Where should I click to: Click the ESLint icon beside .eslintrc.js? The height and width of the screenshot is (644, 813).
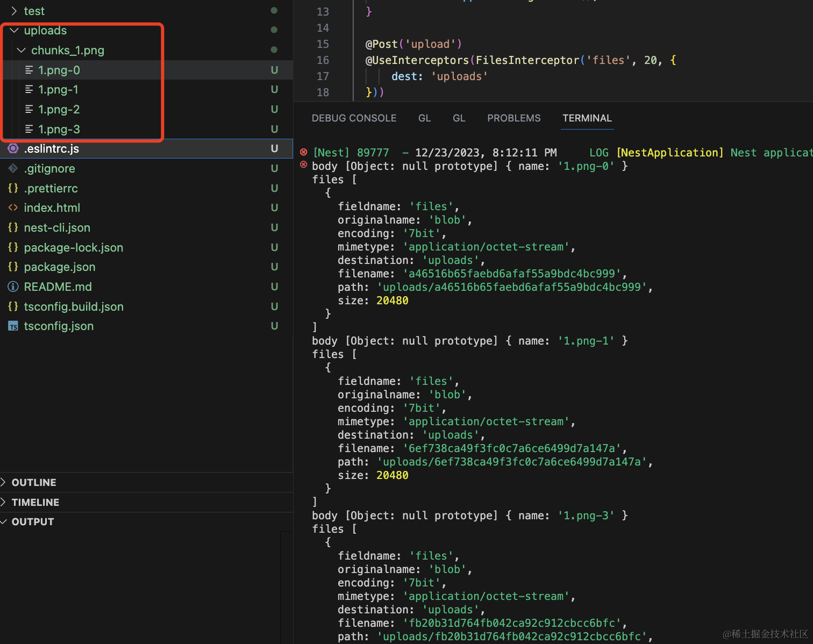[13, 149]
